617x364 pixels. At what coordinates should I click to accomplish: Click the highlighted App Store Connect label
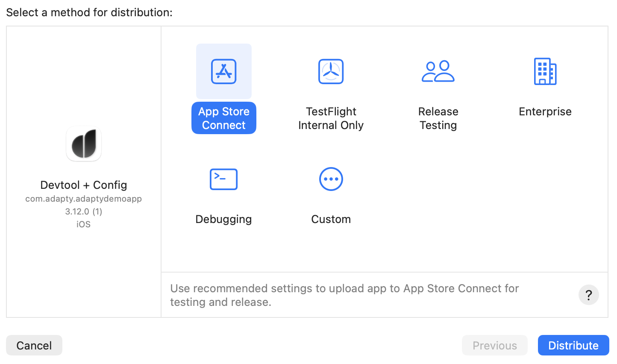(x=223, y=118)
